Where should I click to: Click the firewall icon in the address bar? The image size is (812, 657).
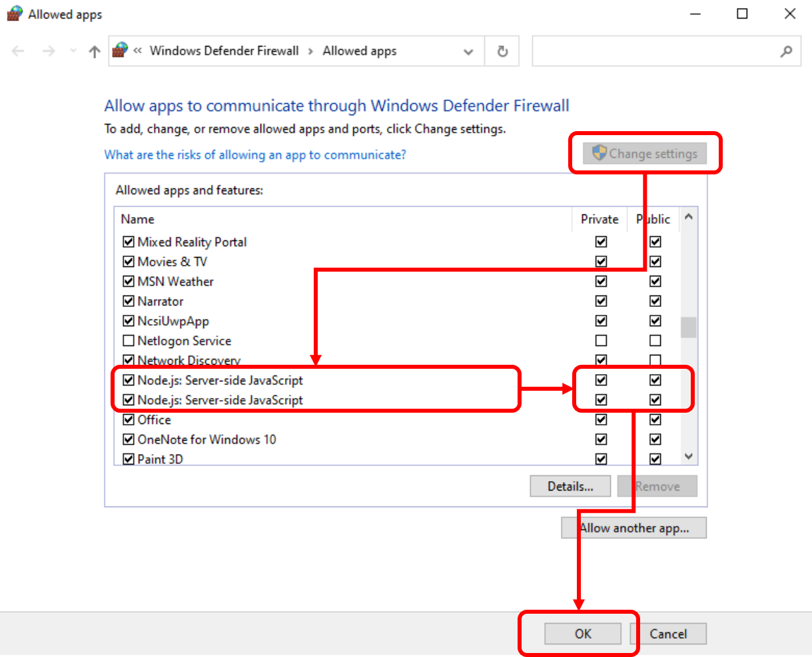121,51
